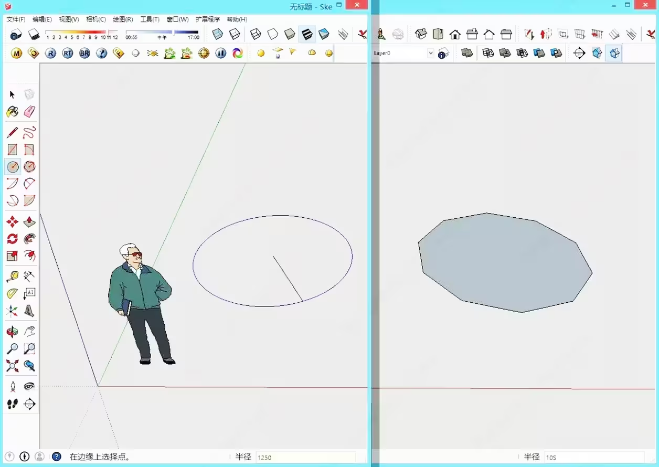Open the 工具(T) menu
This screenshot has width=659, height=467.
tap(150, 19)
